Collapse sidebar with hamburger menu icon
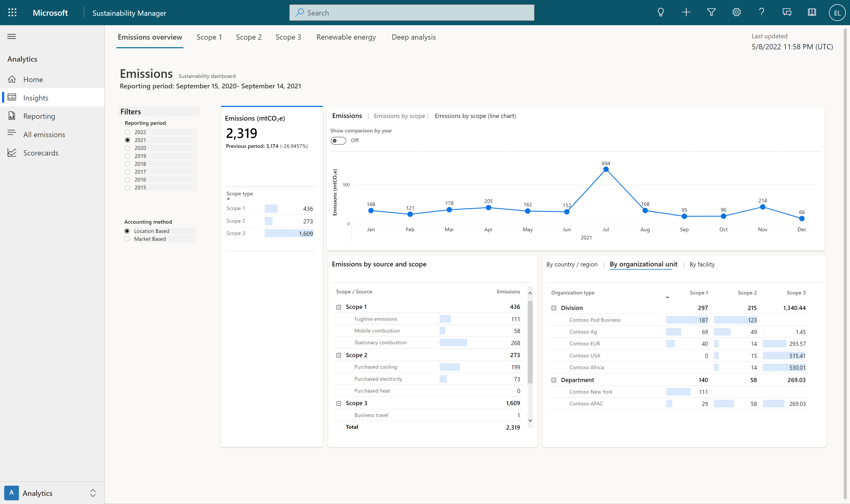Screen dimensions: 850x504 click(x=12, y=36)
